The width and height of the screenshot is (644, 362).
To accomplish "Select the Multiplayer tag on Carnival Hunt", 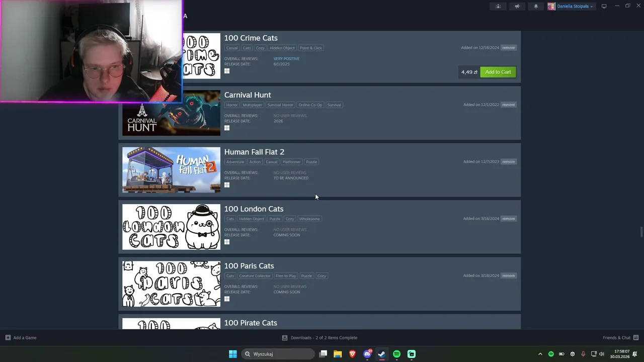I will click(252, 105).
